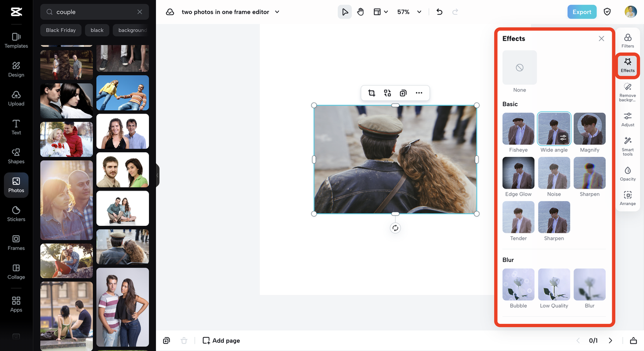Apply the Edge Glow effect
The width and height of the screenshot is (644, 351).
[519, 173]
